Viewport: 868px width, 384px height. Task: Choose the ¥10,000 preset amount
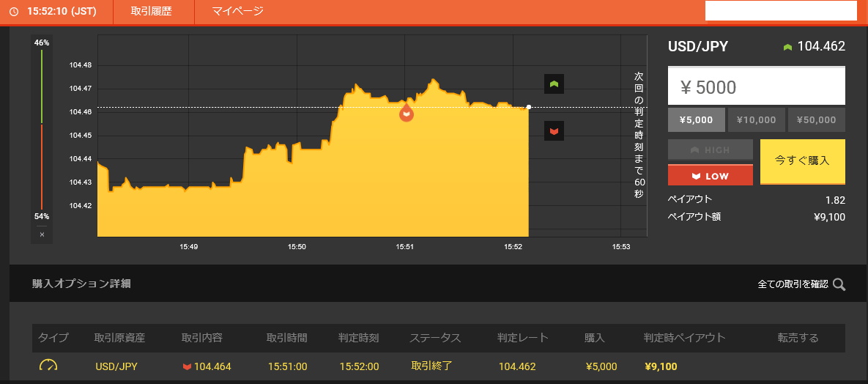(756, 120)
